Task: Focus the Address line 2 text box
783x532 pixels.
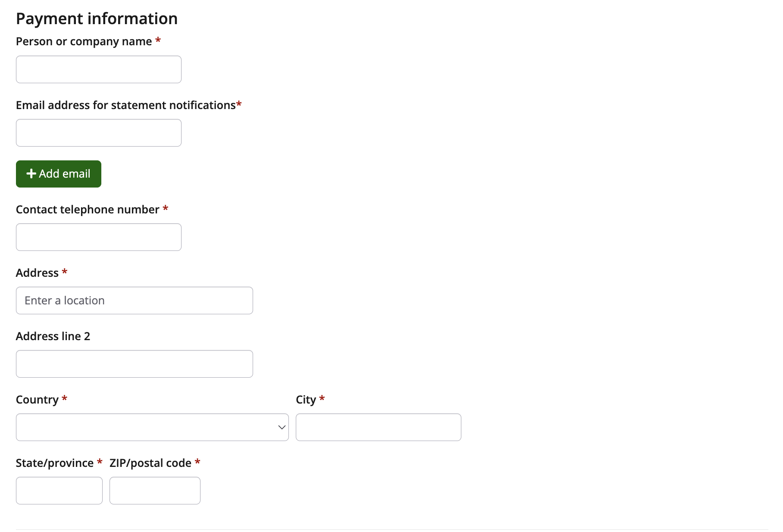Action: tap(134, 364)
